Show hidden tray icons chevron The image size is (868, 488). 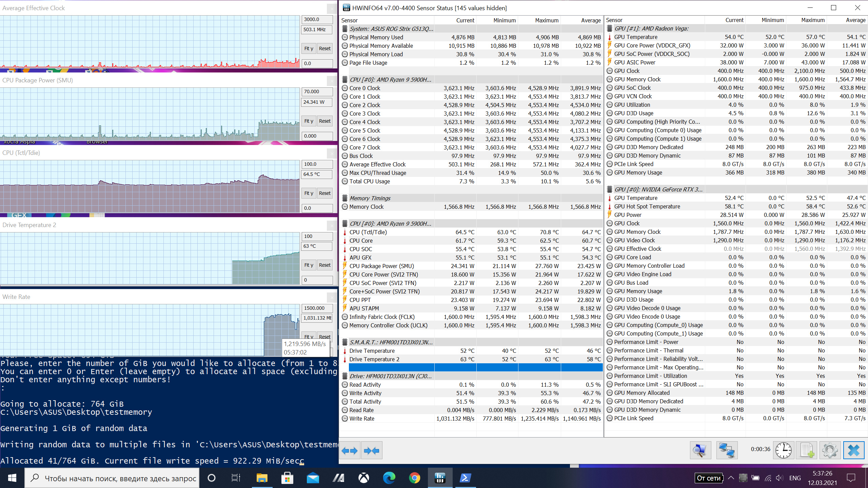tap(731, 478)
